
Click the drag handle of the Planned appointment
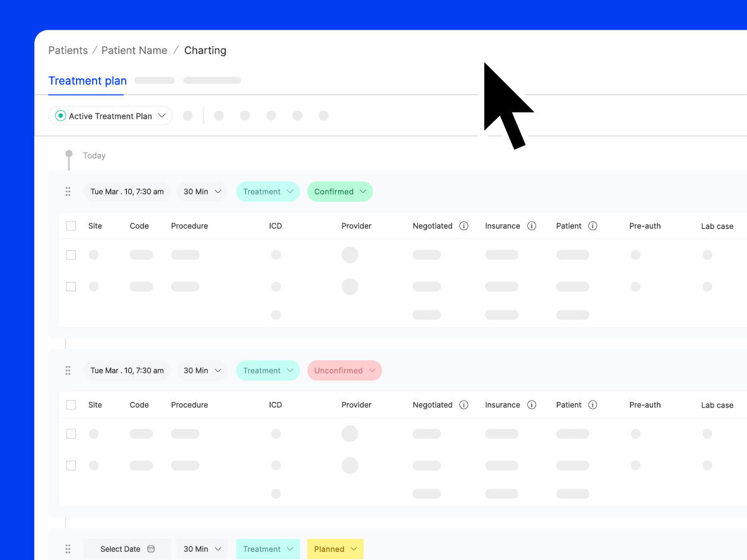coord(68,549)
